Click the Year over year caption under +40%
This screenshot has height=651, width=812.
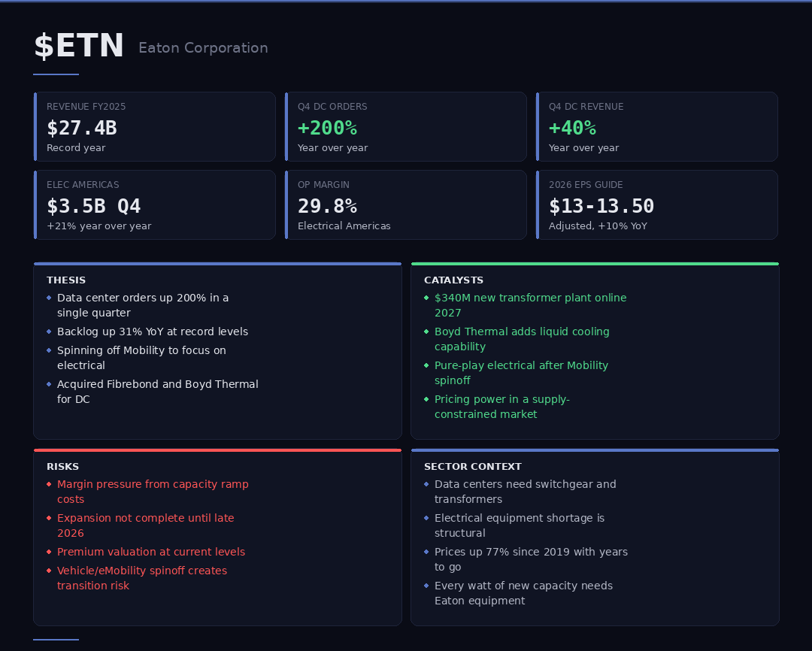click(x=584, y=147)
